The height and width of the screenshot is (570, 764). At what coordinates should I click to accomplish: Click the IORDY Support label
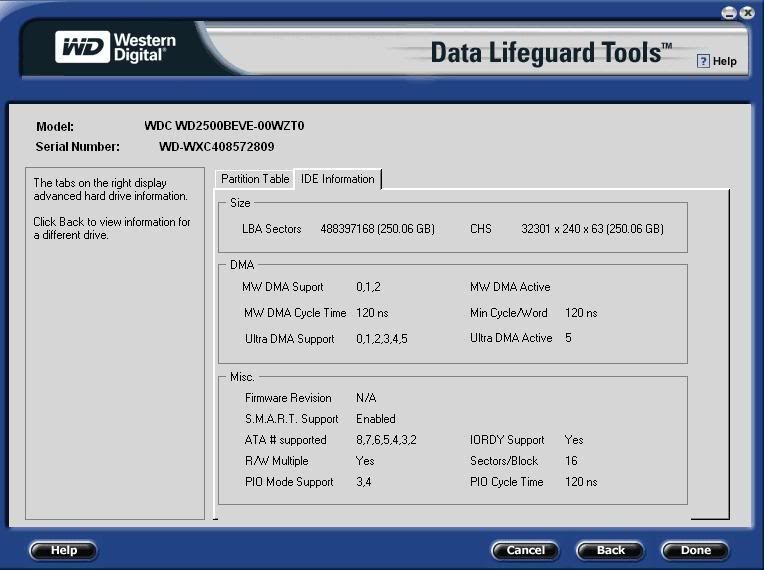click(x=507, y=440)
